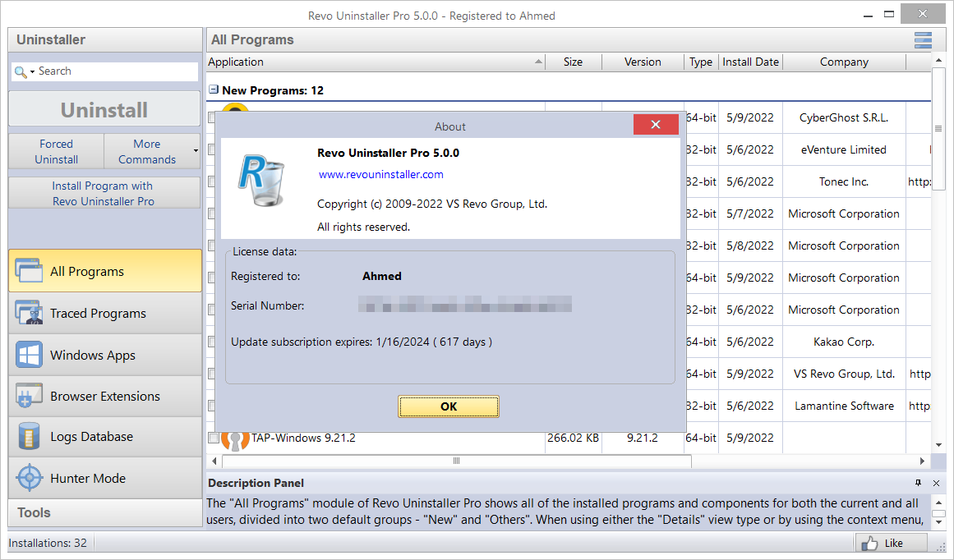The image size is (954, 560).
Task: Click the registered name Ahmed in About
Action: [382, 276]
